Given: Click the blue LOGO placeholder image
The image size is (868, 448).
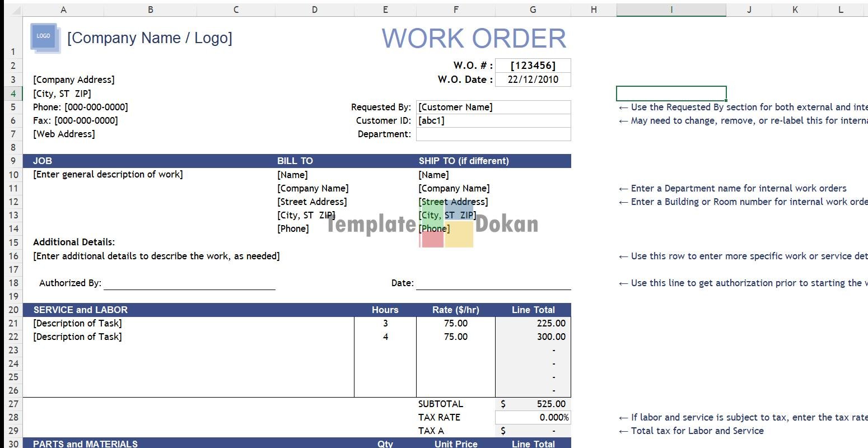Looking at the screenshot, I should pos(44,38).
